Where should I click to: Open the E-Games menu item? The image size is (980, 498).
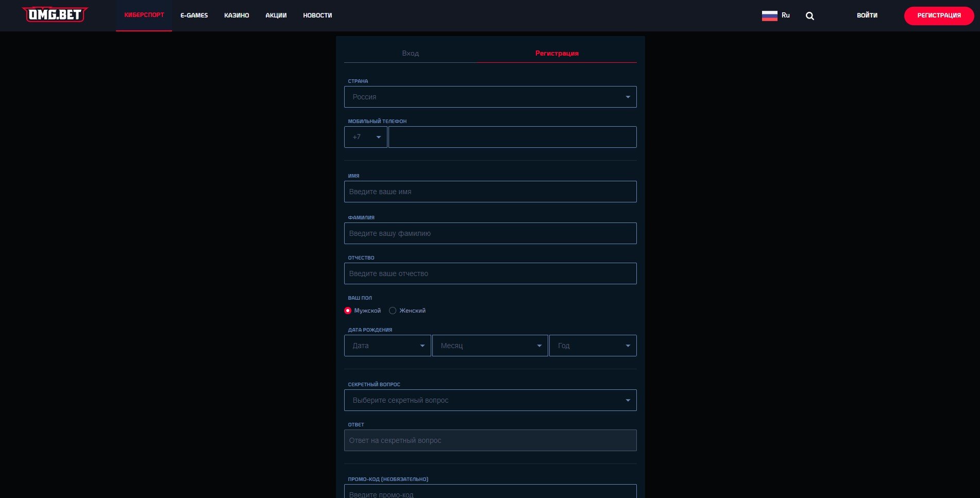[x=194, y=15]
